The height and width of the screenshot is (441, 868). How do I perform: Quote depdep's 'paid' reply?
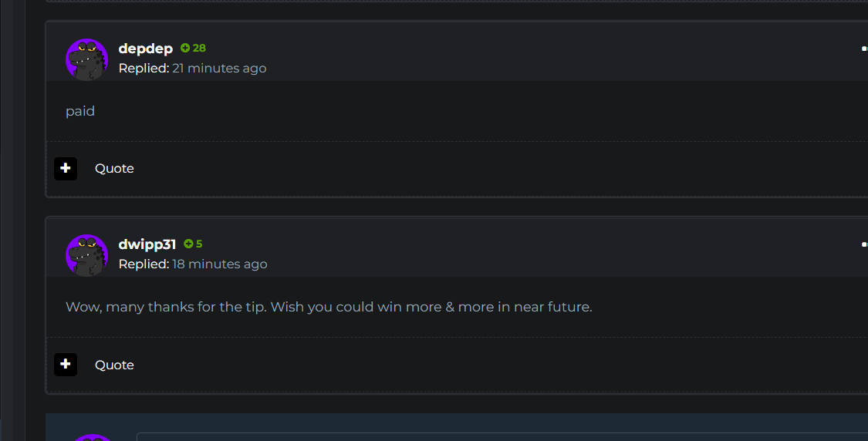[x=114, y=169]
